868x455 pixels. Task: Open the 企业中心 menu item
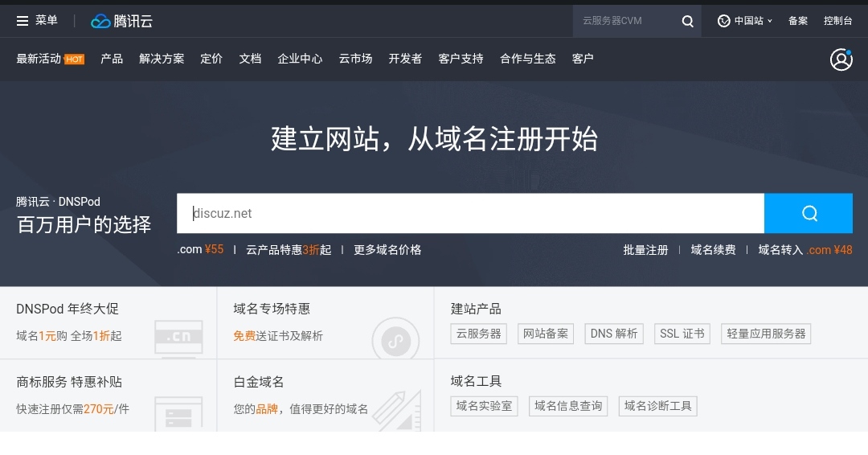pos(300,59)
